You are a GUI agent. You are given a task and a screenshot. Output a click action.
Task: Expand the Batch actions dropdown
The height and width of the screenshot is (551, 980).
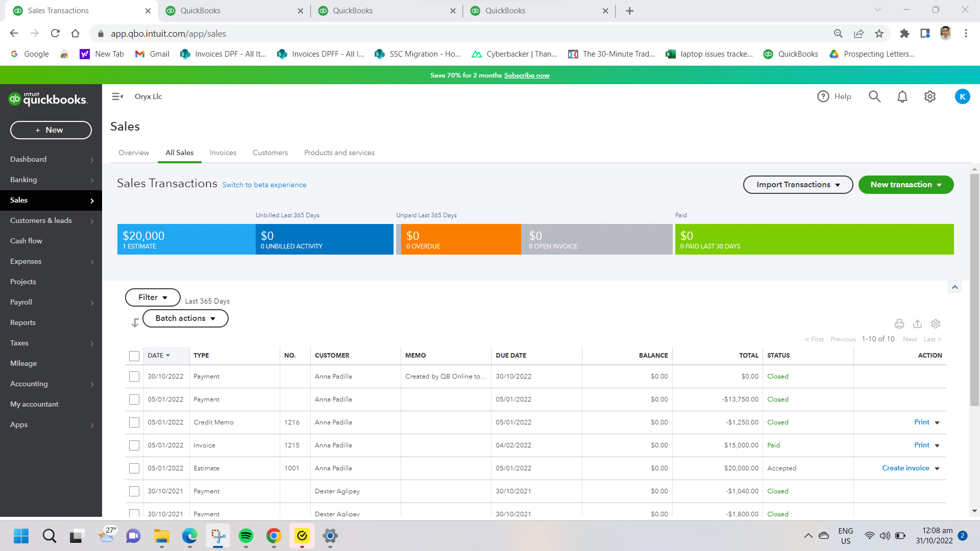[185, 318]
